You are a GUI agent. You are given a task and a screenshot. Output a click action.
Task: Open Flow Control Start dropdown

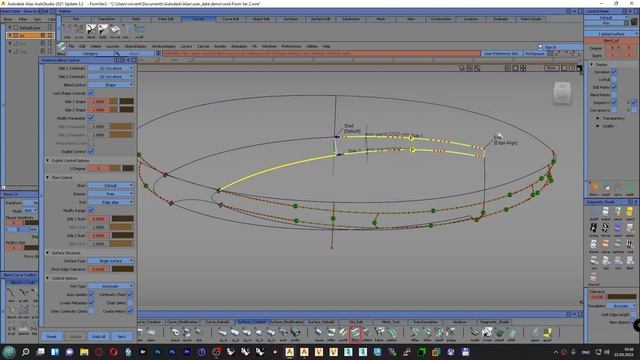tap(110, 185)
